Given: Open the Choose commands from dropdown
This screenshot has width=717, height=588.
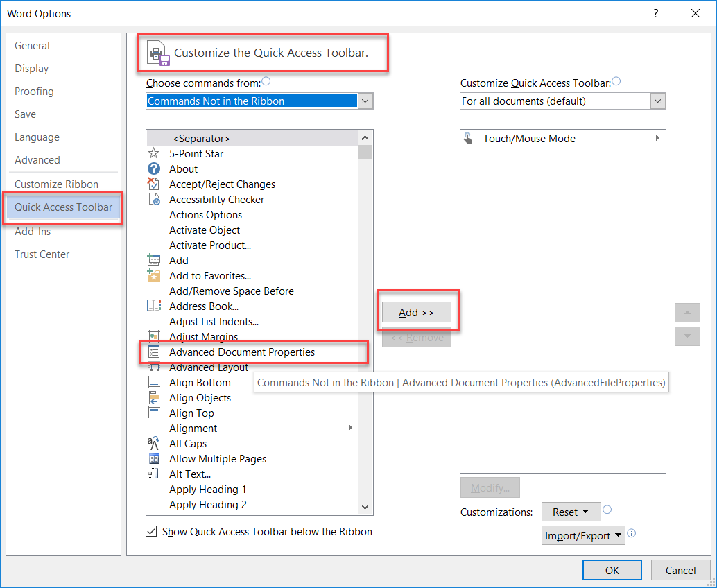Looking at the screenshot, I should [365, 101].
